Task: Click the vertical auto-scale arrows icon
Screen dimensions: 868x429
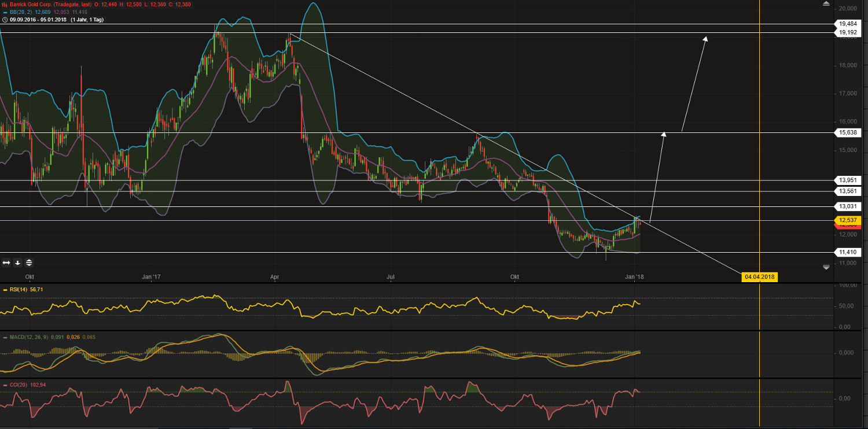Action: coord(29,262)
